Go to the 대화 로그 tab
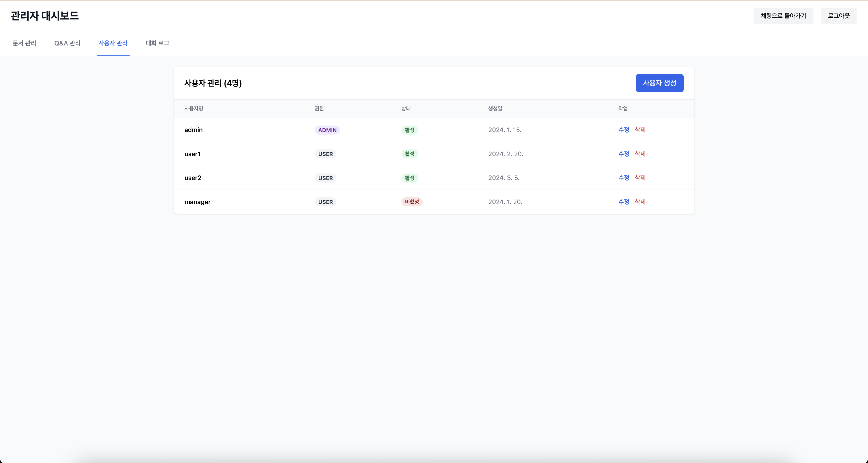The height and width of the screenshot is (463, 868). (x=157, y=43)
